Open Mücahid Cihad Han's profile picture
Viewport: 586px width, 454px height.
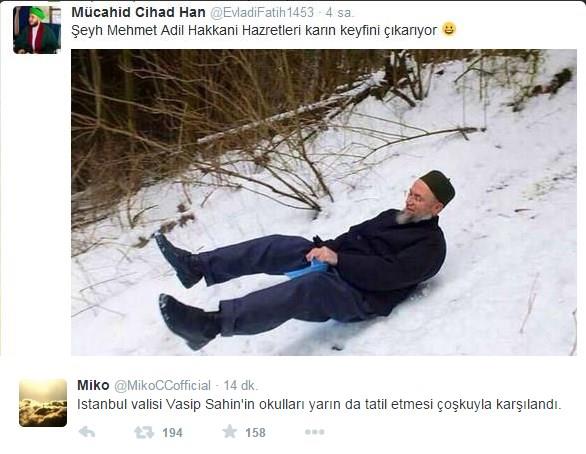pyautogui.click(x=37, y=30)
